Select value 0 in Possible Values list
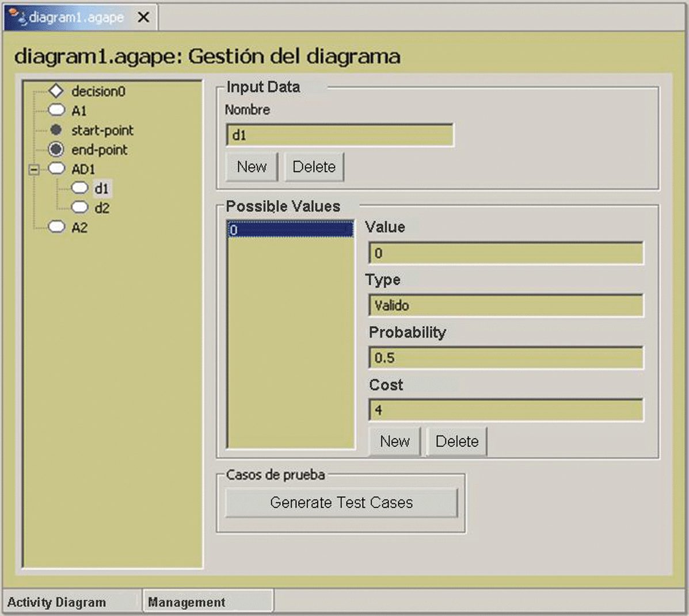This screenshot has height=616, width=689. click(290, 230)
